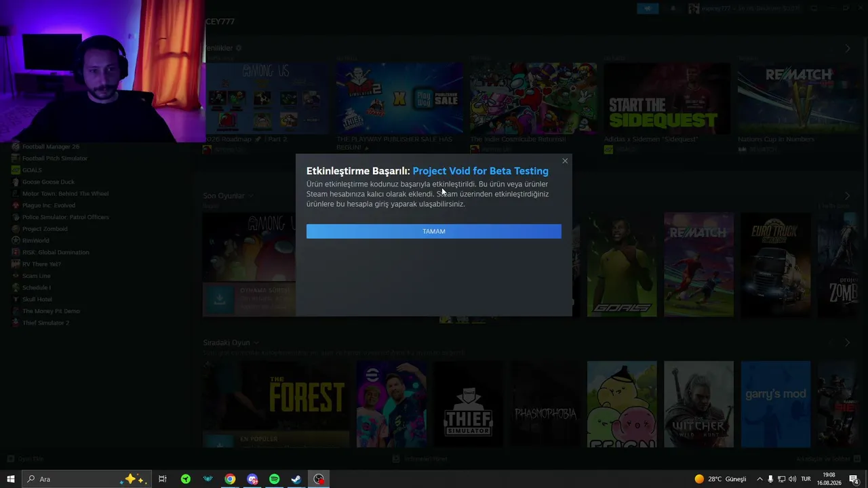This screenshot has width=868, height=488.
Task: Open network settings tray icon
Action: click(x=781, y=479)
